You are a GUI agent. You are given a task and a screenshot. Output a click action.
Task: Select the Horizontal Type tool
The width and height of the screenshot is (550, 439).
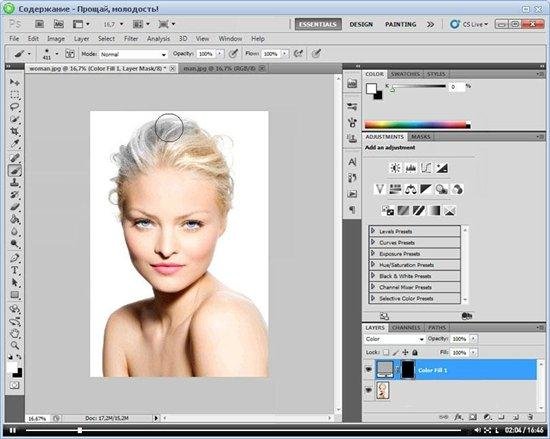point(14,270)
